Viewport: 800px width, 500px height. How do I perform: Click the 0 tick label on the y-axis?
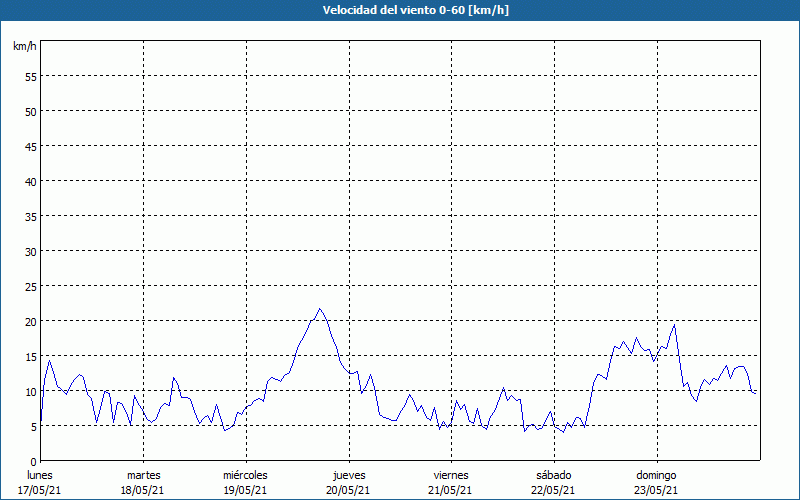33,462
